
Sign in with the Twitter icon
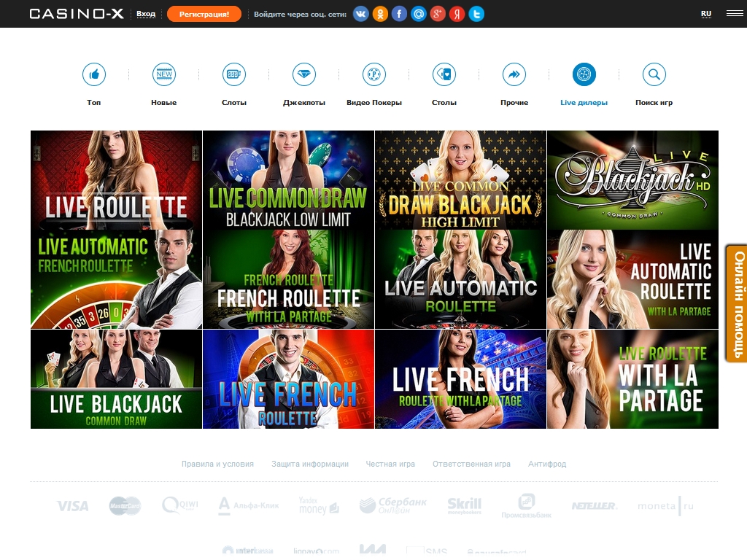(476, 14)
